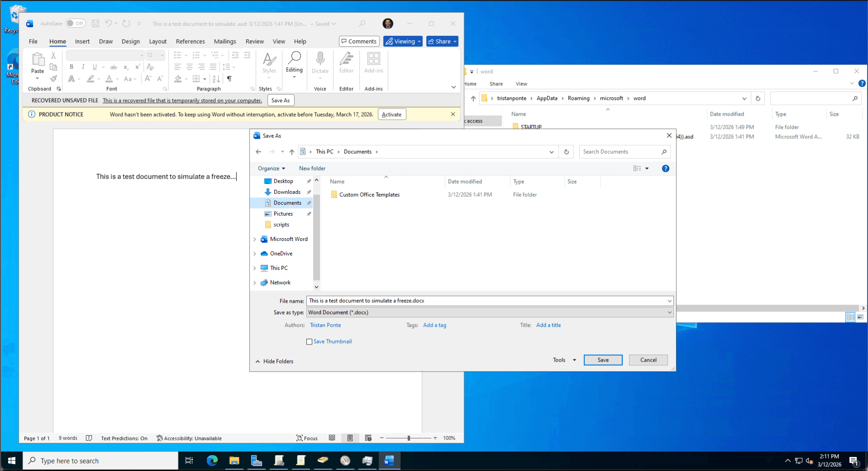This screenshot has width=868, height=471.
Task: Click Activate in the product notice
Action: 392,114
